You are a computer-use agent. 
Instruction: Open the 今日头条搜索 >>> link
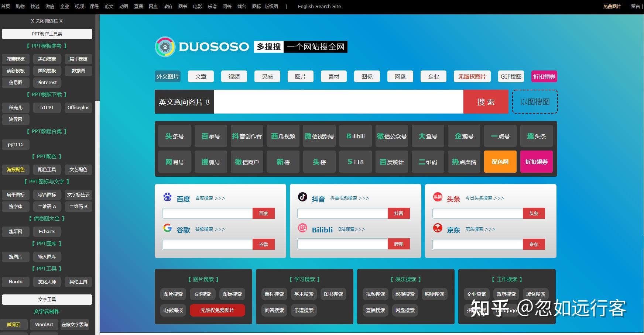coord(485,198)
